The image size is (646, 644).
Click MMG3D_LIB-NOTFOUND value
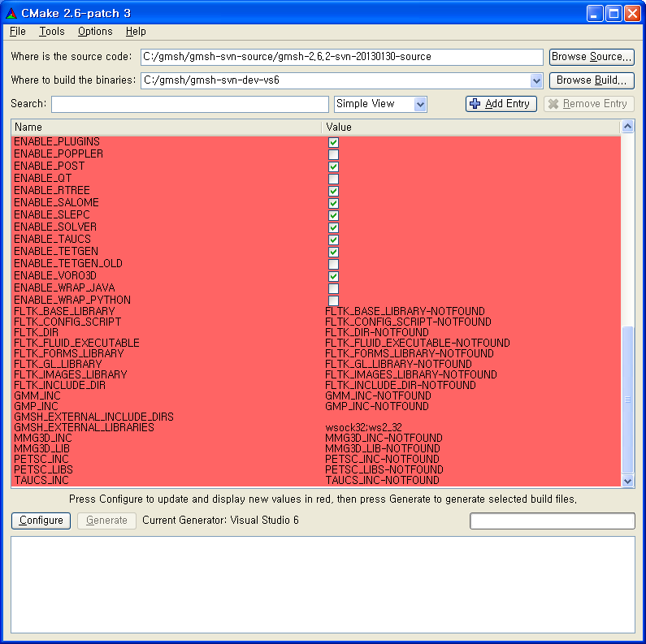pyautogui.click(x=383, y=449)
